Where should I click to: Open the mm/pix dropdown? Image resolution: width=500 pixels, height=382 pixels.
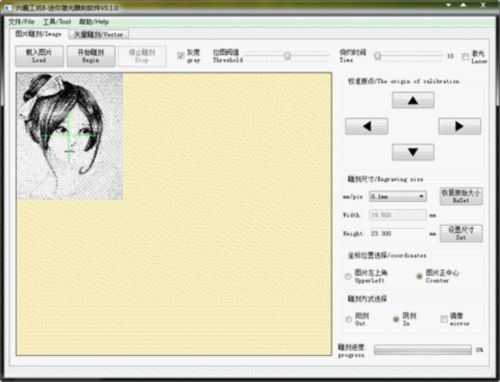point(398,196)
